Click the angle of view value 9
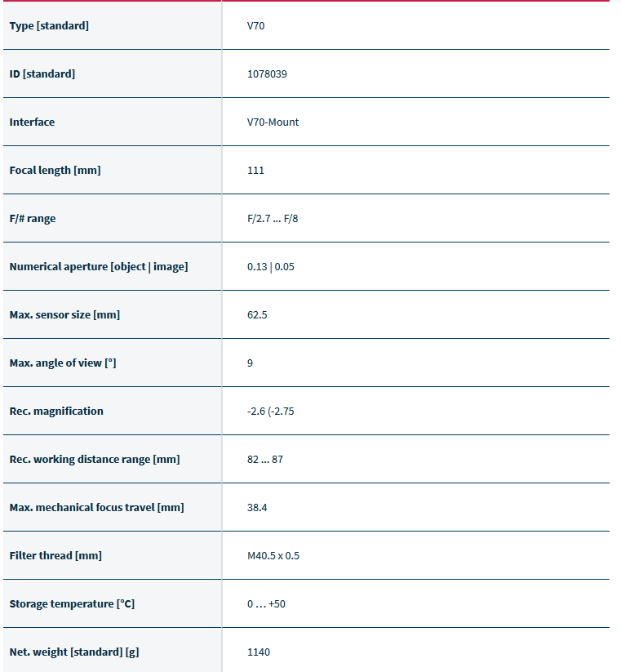The width and height of the screenshot is (621, 672). click(250, 363)
